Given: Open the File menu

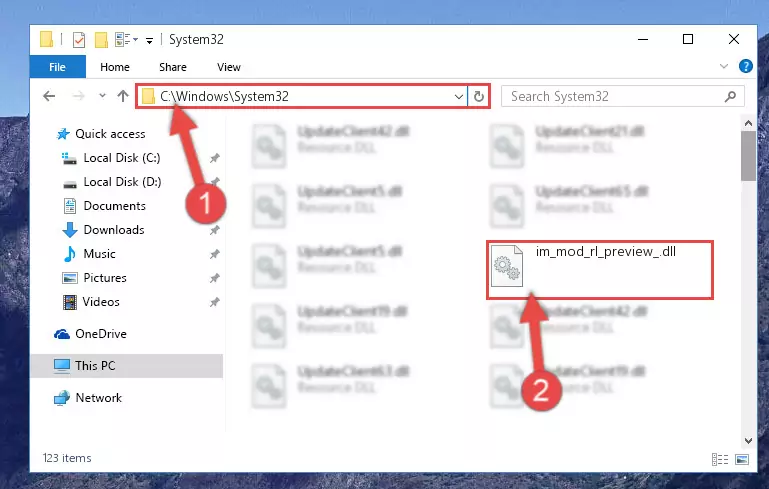Looking at the screenshot, I should (x=57, y=67).
